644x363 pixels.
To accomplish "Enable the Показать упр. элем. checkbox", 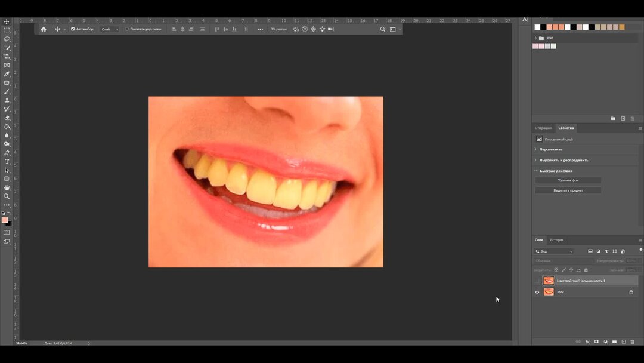I will point(127,29).
